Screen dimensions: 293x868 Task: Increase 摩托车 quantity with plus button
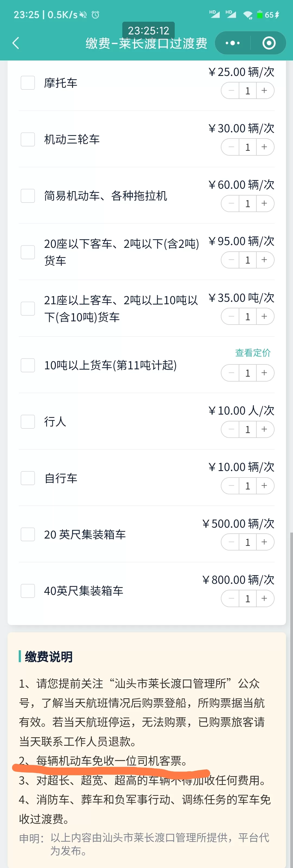264,91
